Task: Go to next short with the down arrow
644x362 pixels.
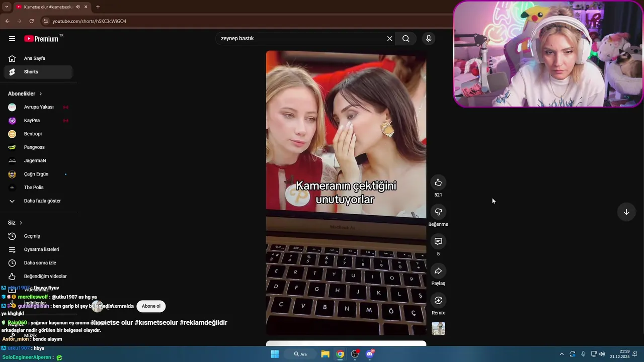Action: [x=626, y=212]
